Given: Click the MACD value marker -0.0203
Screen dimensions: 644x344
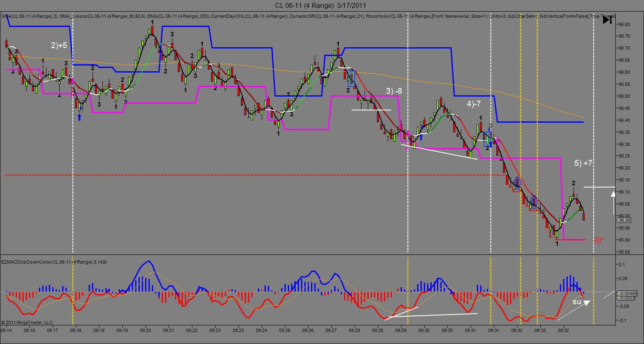Looking at the screenshot, I should pyautogui.click(x=625, y=298).
